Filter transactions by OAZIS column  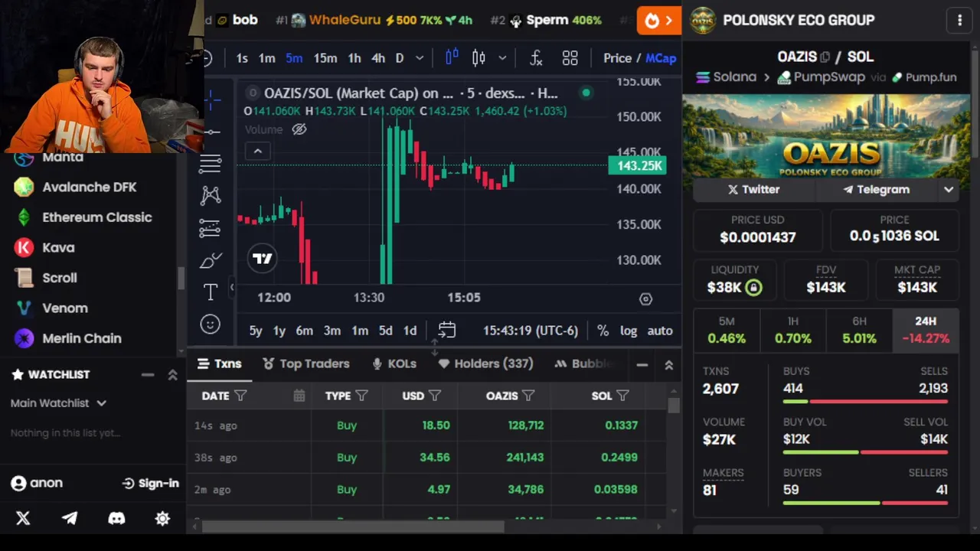528,396
